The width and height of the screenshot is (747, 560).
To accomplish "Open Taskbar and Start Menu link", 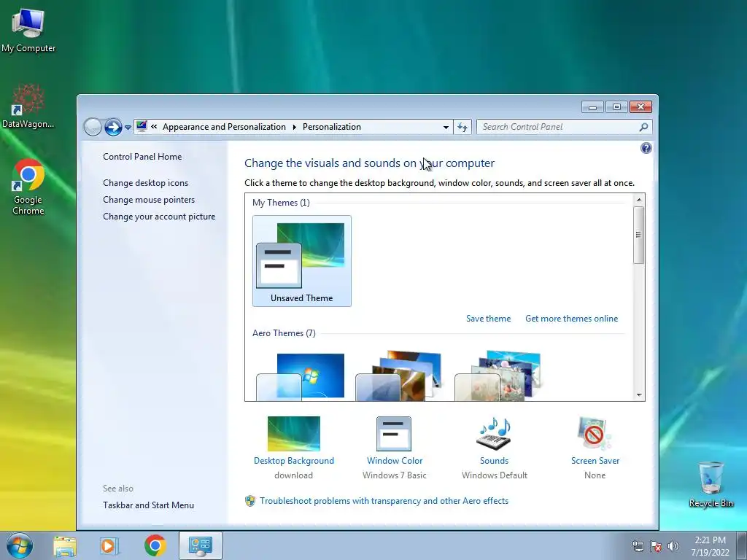I will tap(148, 505).
